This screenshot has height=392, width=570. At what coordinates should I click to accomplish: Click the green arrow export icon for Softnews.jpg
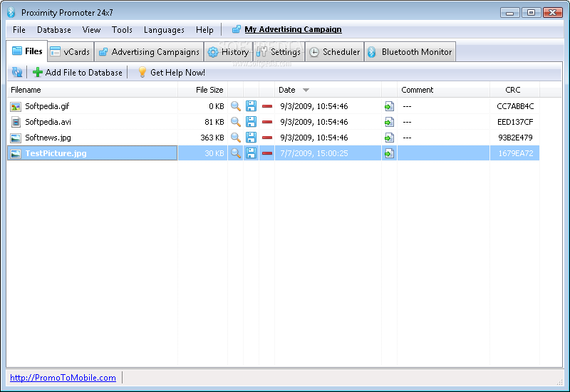pyautogui.click(x=389, y=138)
